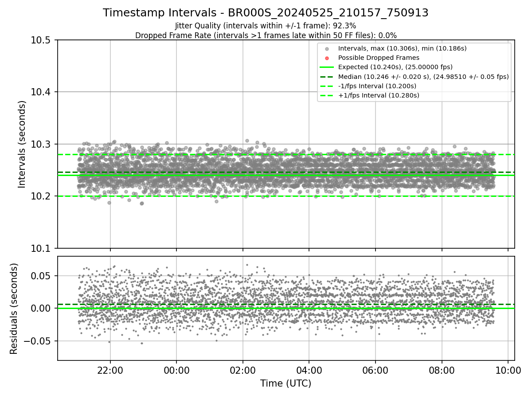
Task: Click the 'Residuals (seconds)' y-axis label
Action: 14,309
